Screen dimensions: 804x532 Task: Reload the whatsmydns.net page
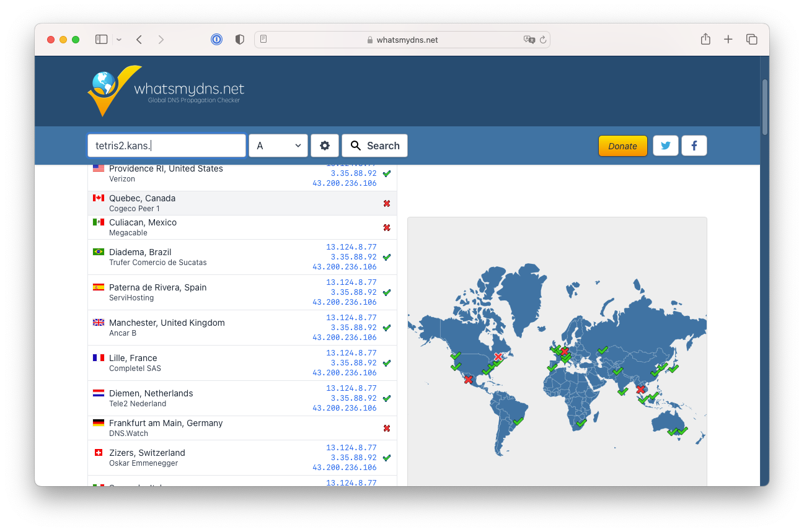(x=543, y=40)
